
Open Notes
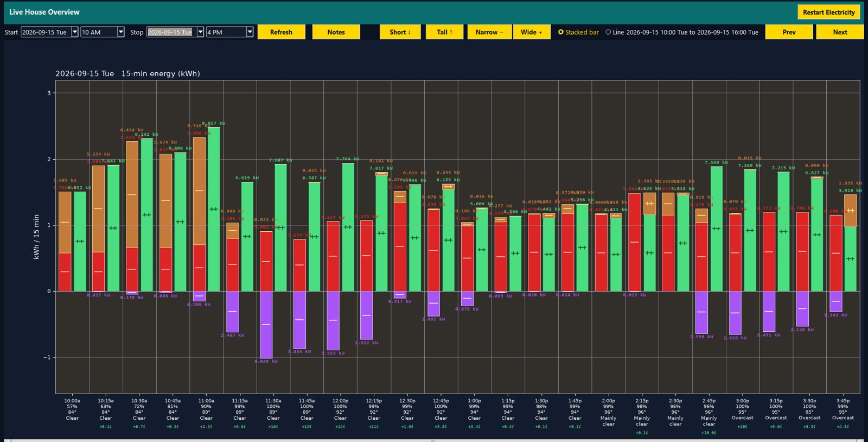tap(336, 32)
